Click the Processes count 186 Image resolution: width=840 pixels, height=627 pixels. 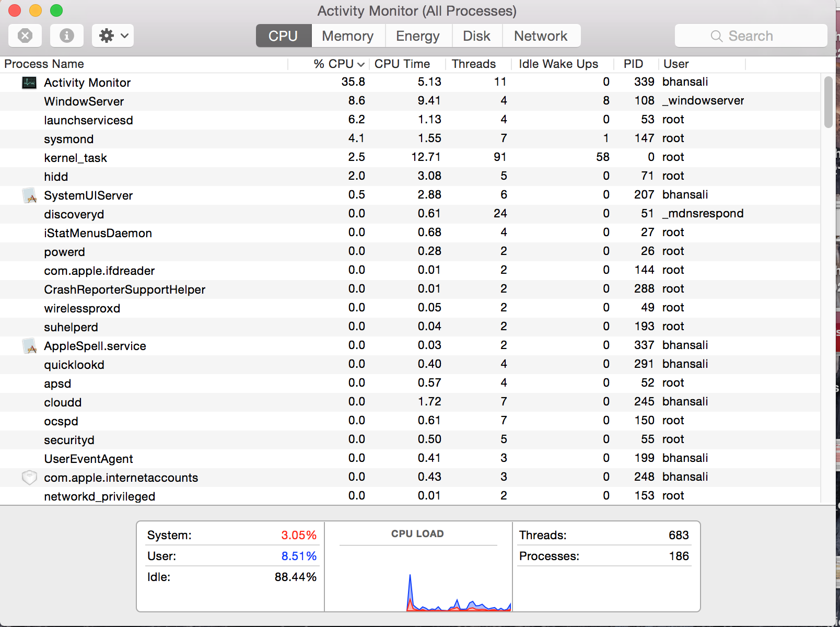(x=679, y=556)
